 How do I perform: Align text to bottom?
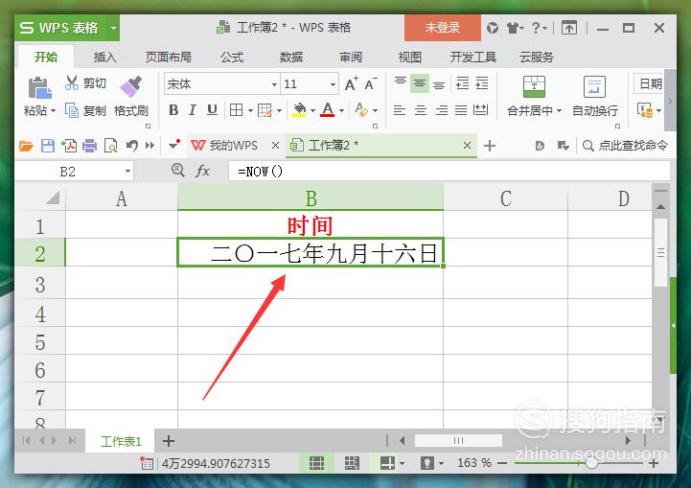(438, 84)
